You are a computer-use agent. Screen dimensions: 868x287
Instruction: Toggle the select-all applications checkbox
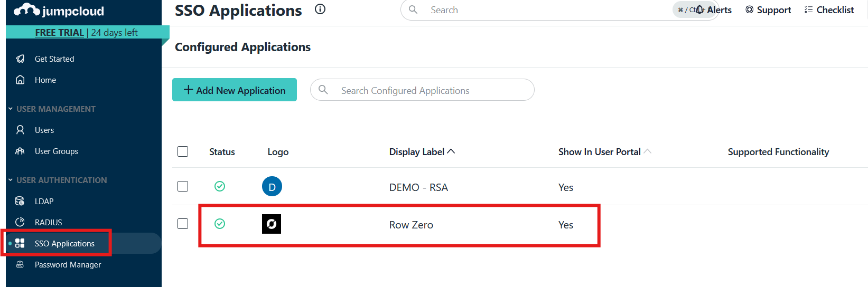[183, 151]
